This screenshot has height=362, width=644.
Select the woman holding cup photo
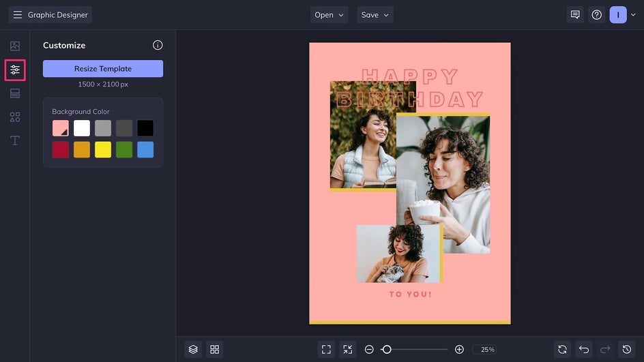click(x=443, y=184)
